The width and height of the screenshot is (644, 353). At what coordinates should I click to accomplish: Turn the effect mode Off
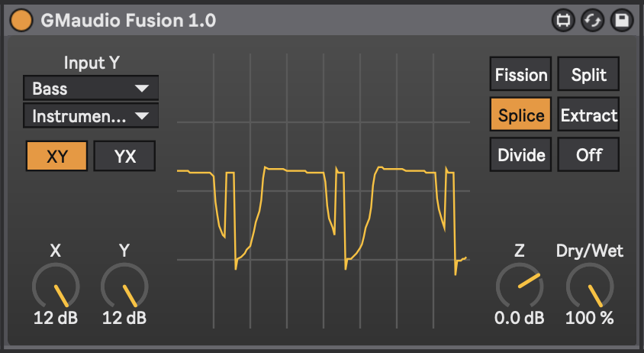click(x=588, y=155)
